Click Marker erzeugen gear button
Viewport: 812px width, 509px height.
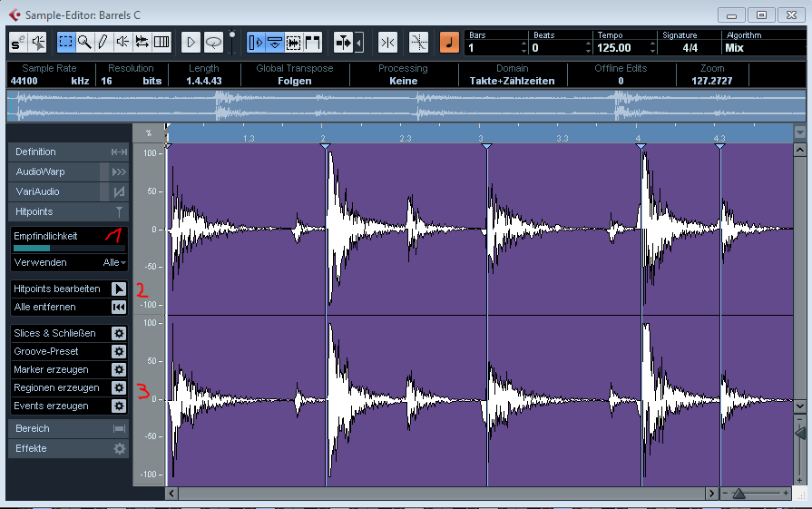pyautogui.click(x=119, y=369)
